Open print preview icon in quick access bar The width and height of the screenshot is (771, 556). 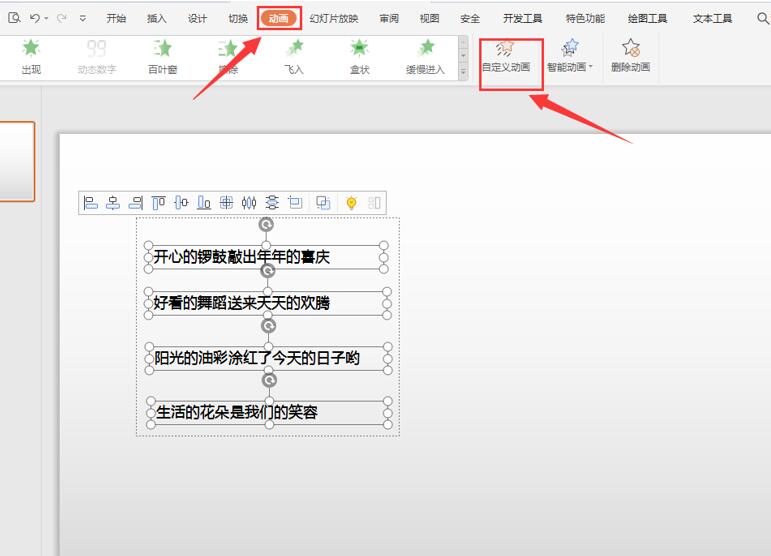[14, 18]
